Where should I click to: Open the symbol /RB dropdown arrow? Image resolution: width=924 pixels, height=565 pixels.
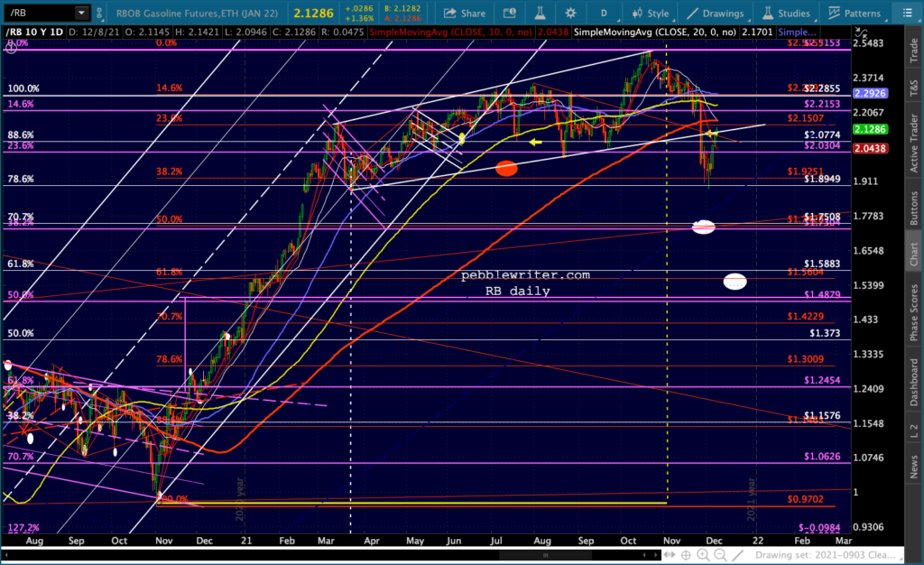point(81,13)
